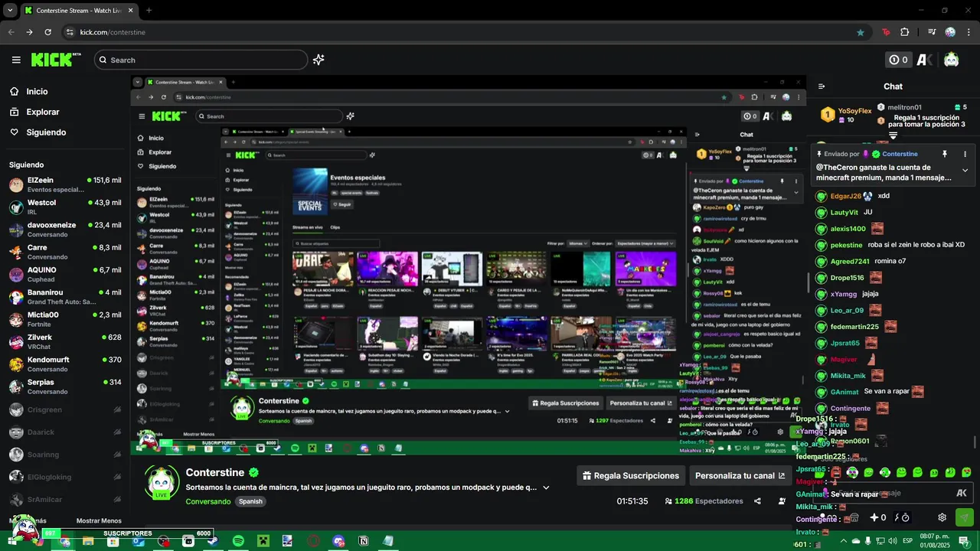Open Spotify from the taskbar
This screenshot has height=551, width=980.
coord(238,541)
